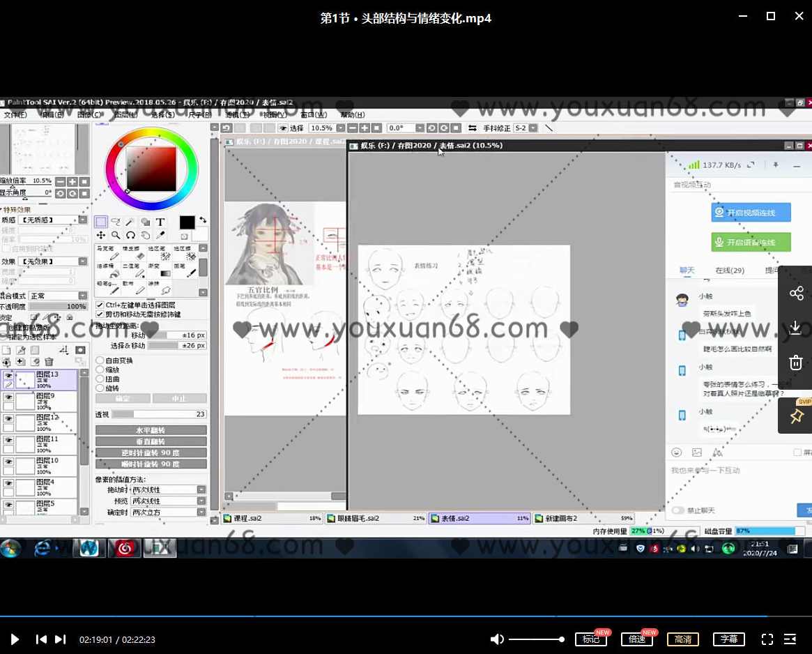
Task: Click the SVIP pin icon
Action: pyautogui.click(x=796, y=416)
